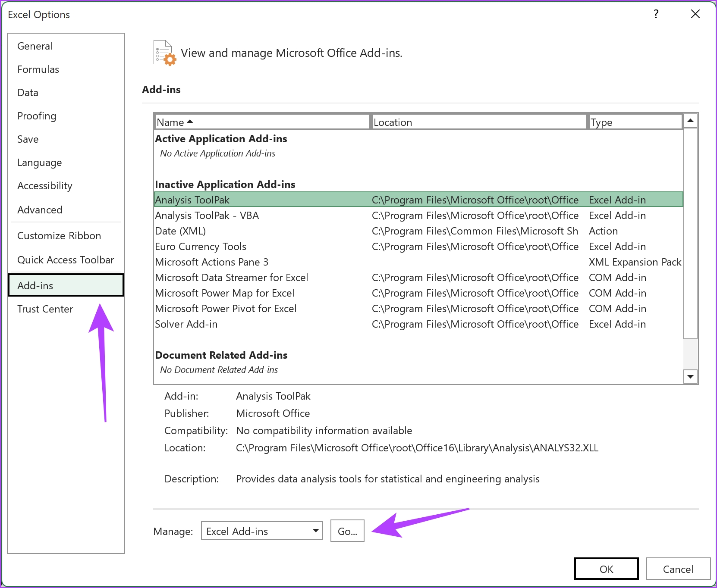Image resolution: width=717 pixels, height=588 pixels.
Task: Sort add-ins by Type column header
Action: click(x=635, y=122)
